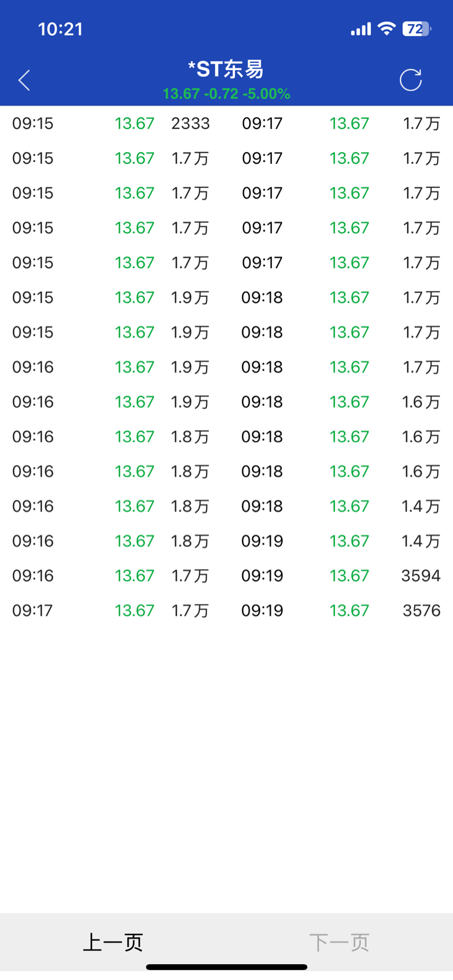
Task: Select the 09:19 trade with 1.4万 volume
Action: pos(341,540)
